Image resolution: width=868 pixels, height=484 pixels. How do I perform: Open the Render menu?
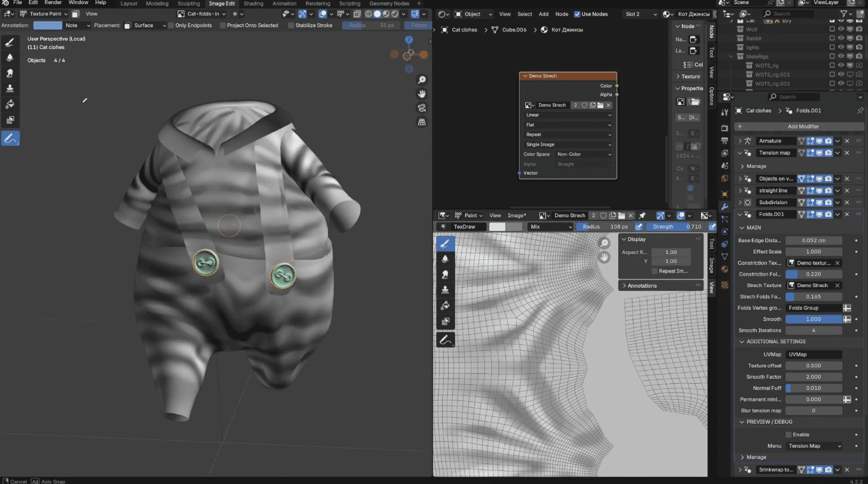[53, 3]
